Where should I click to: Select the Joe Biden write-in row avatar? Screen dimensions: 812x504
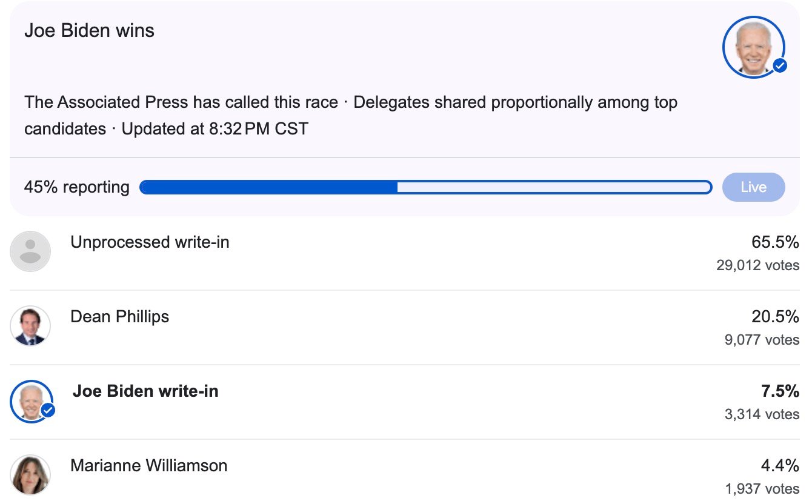(x=29, y=400)
